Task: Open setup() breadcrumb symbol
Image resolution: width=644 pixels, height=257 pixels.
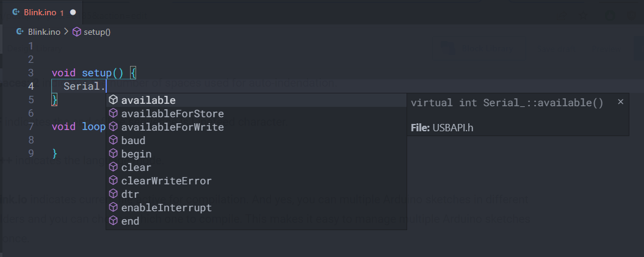Action: coord(97,32)
